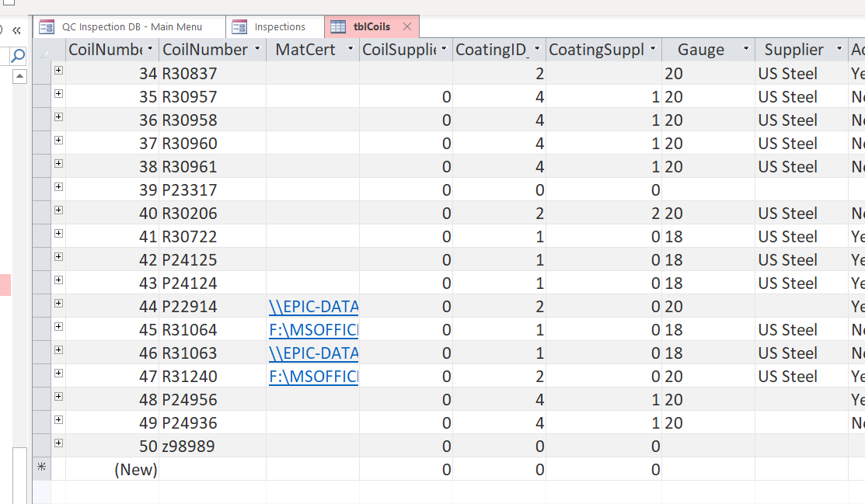The image size is (865, 504).
Task: Open the \\EPIC-DATA MatCert link for R31063
Action: (x=313, y=353)
